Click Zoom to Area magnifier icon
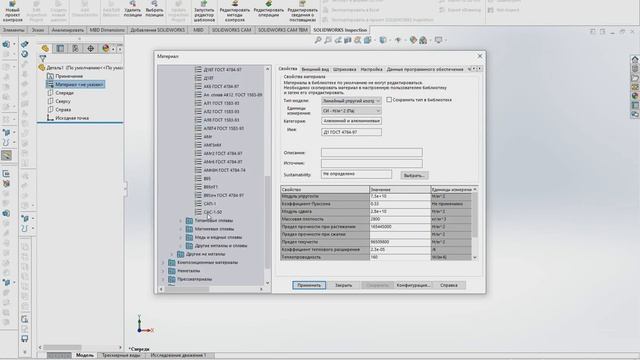The height and width of the screenshot is (360, 640). (x=328, y=40)
